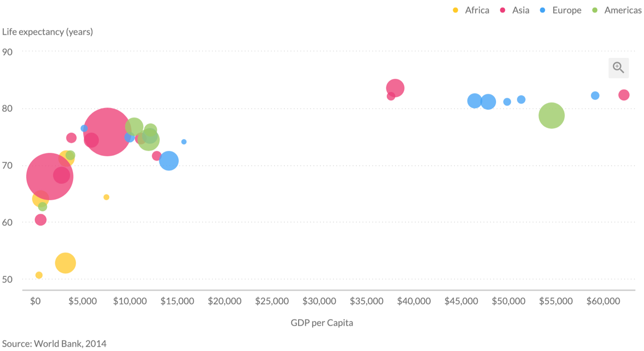Click the pink bubble past $60,000
Screen dimensions: 644x351
click(624, 95)
